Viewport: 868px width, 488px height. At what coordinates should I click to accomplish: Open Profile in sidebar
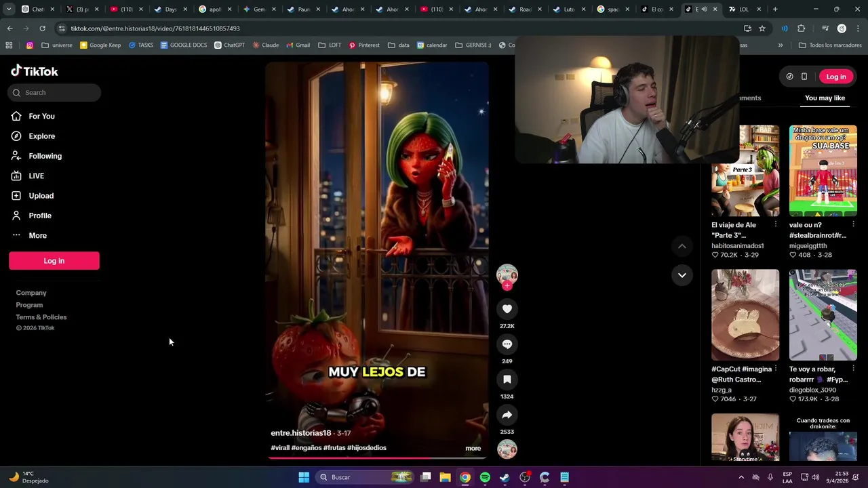tap(39, 216)
